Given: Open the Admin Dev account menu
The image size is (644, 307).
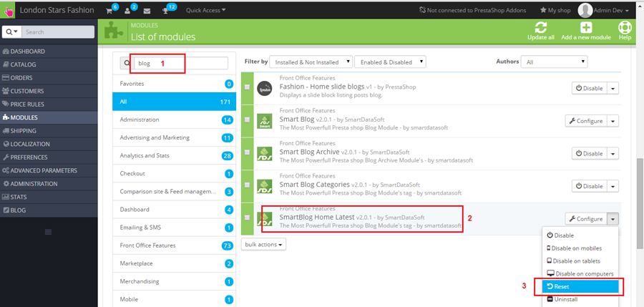Looking at the screenshot, I should tap(603, 10).
